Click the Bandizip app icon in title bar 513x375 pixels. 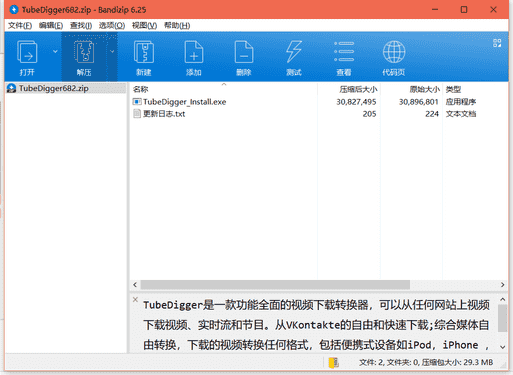coord(14,10)
